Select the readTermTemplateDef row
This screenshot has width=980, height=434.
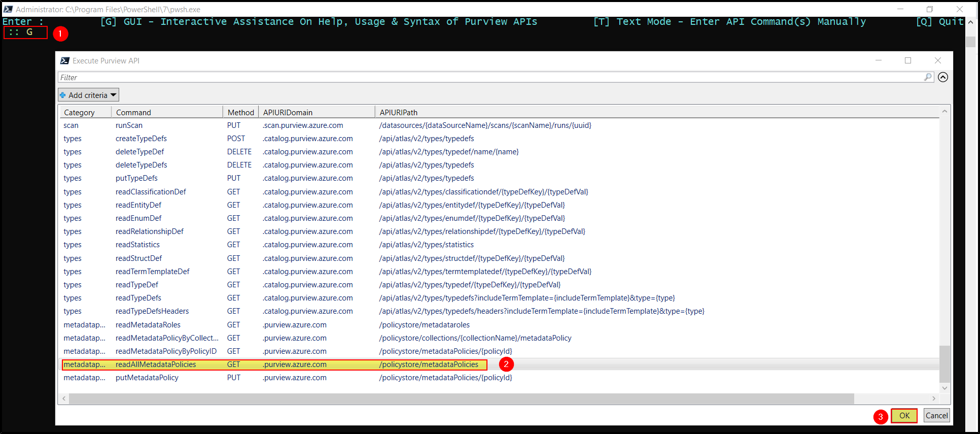pos(500,272)
